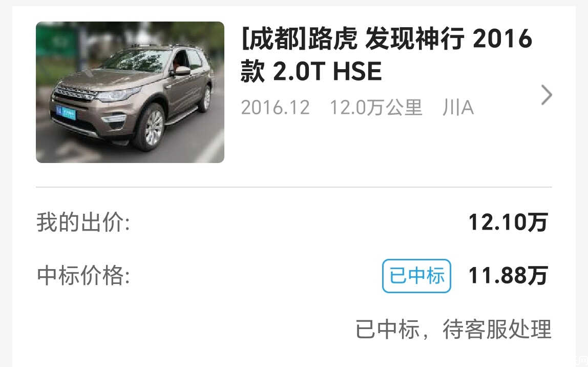Click the blue license plate in the car photo
This screenshot has width=588, height=367.
coord(66,112)
